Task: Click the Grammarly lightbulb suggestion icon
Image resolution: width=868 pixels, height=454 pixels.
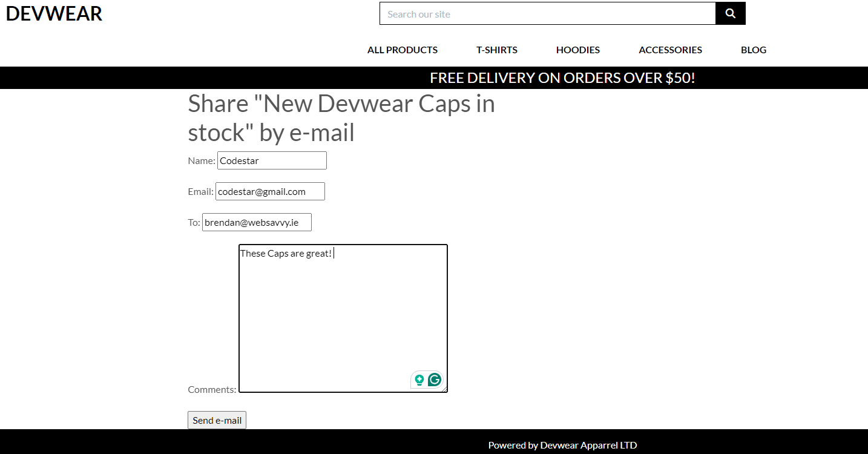Action: [419, 380]
